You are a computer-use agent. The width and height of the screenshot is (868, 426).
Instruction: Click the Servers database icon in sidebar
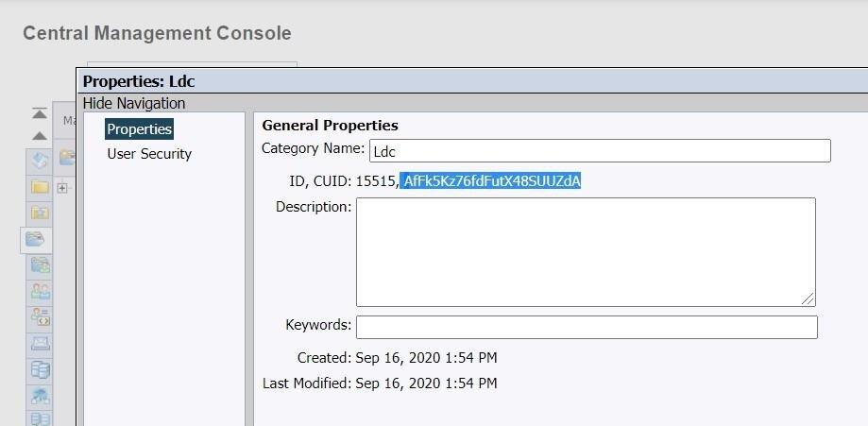click(40, 369)
